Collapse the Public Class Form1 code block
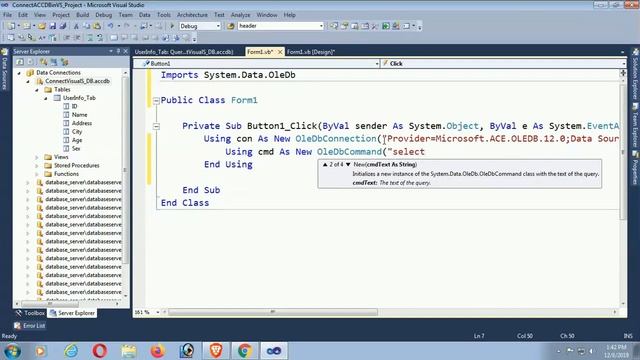 click(x=156, y=100)
